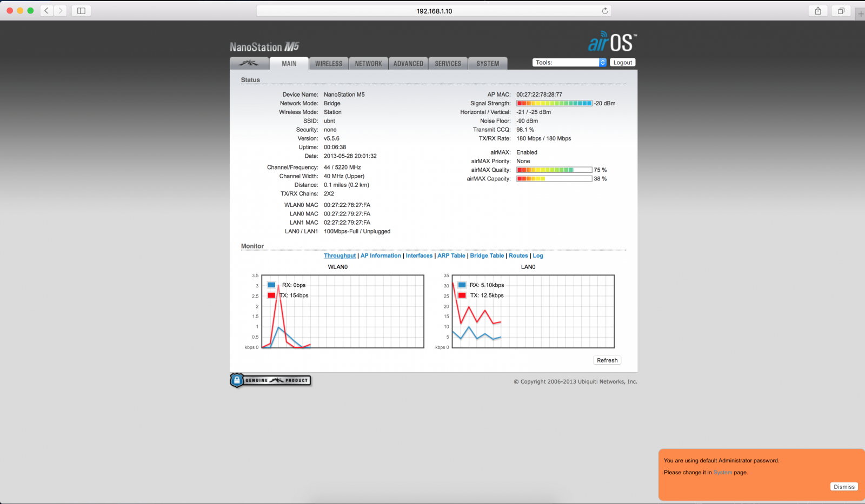
Task: Click the airMAX Quality bar
Action: [554, 170]
